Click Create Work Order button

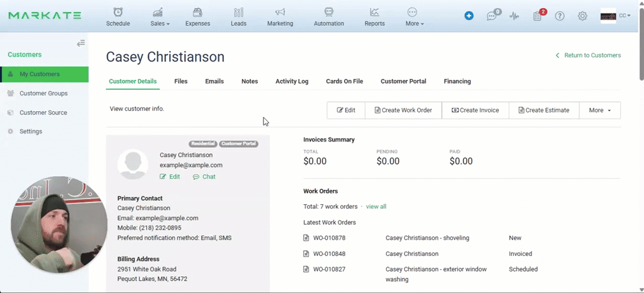403,111
